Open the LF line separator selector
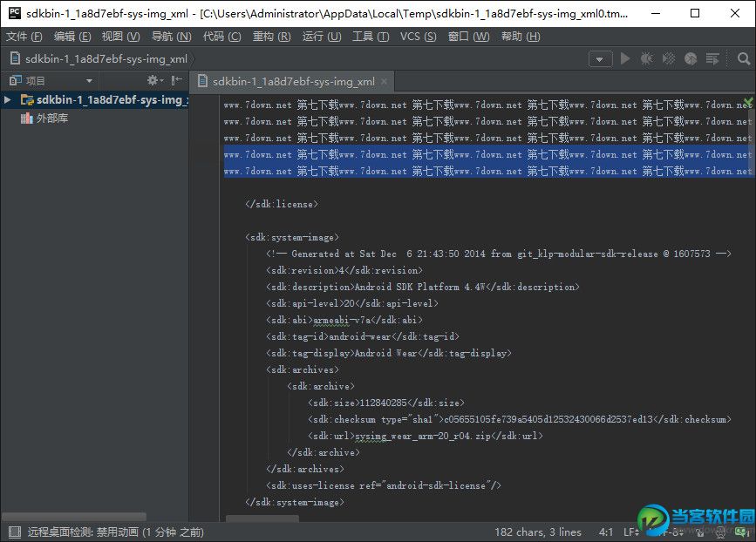 (x=632, y=531)
